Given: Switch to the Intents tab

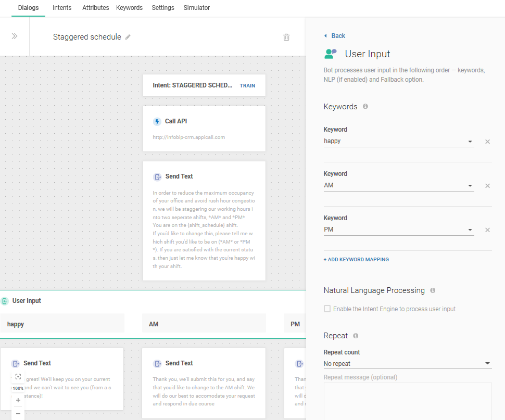Looking at the screenshot, I should (x=62, y=8).
